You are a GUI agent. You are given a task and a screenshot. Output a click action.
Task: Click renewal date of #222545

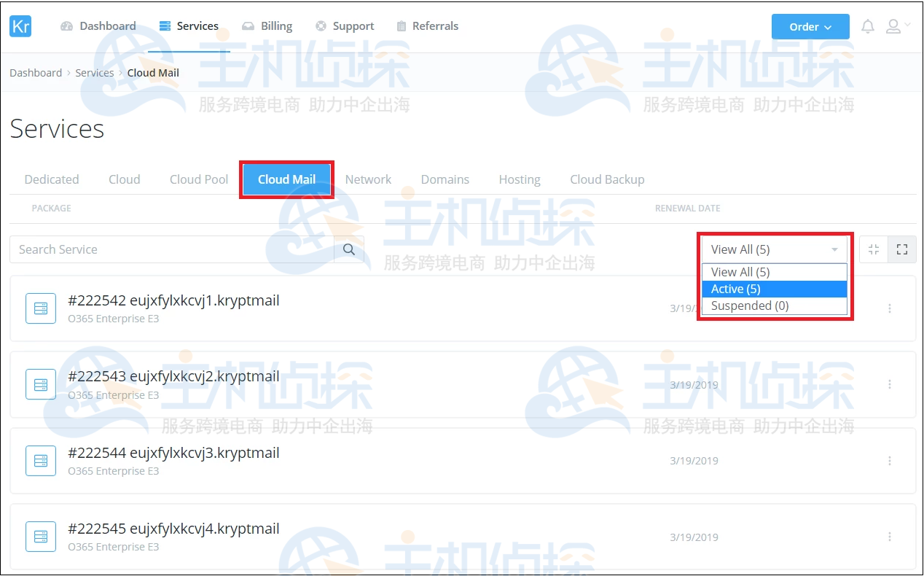[x=694, y=537]
